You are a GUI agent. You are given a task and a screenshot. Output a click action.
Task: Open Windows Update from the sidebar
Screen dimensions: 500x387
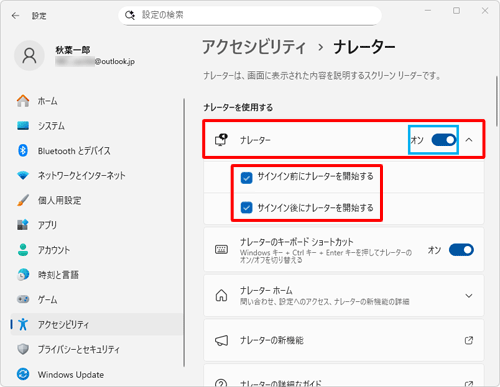(97, 374)
